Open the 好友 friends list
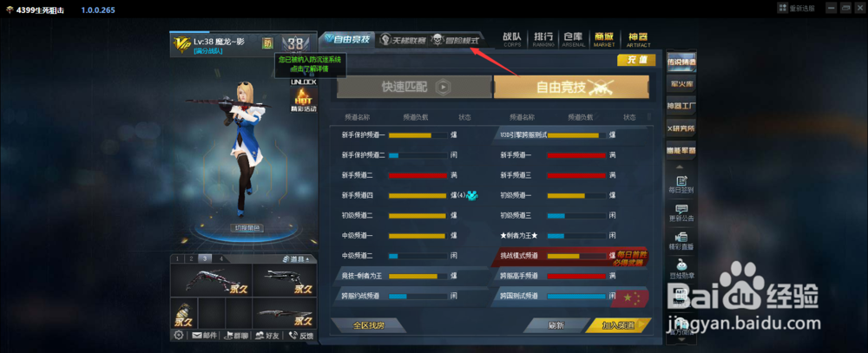Screen dimensions: 868x353 coord(266,336)
